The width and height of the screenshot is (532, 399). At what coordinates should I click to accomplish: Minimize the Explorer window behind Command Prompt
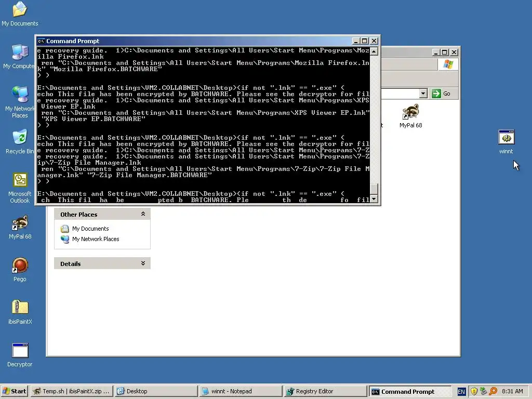pyautogui.click(x=436, y=52)
